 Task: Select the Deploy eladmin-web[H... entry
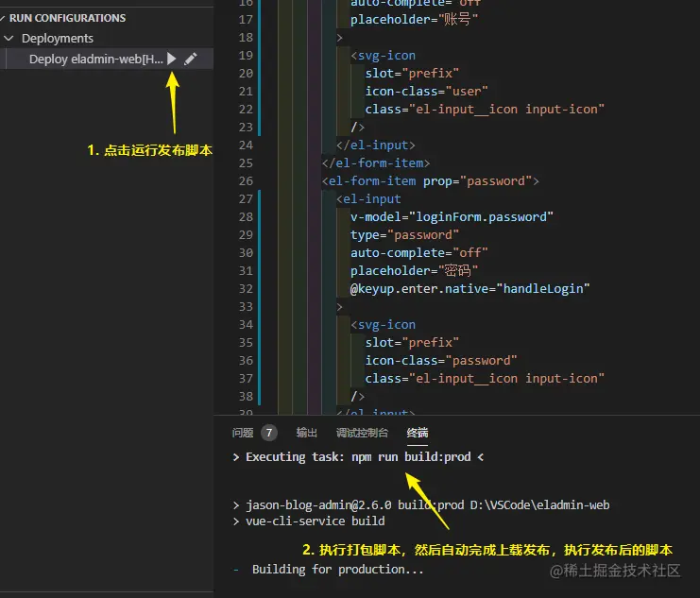tap(96, 59)
